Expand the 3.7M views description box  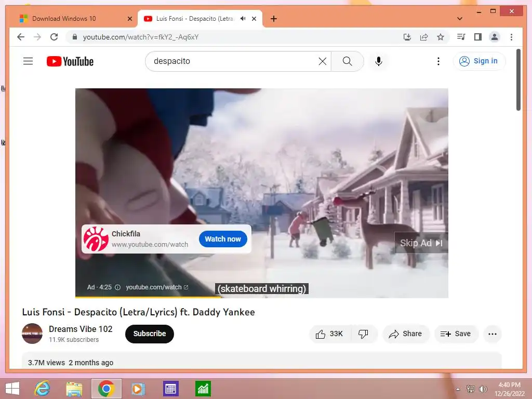[262, 361]
